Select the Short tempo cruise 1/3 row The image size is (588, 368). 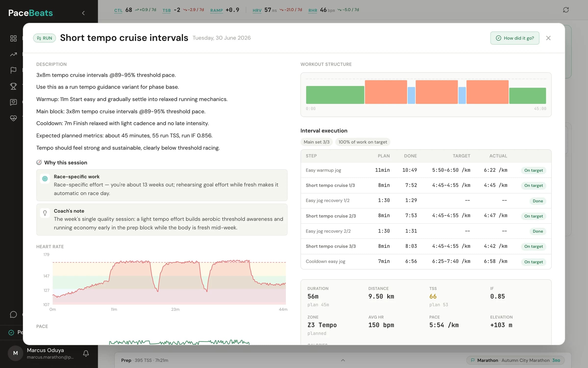pos(426,185)
